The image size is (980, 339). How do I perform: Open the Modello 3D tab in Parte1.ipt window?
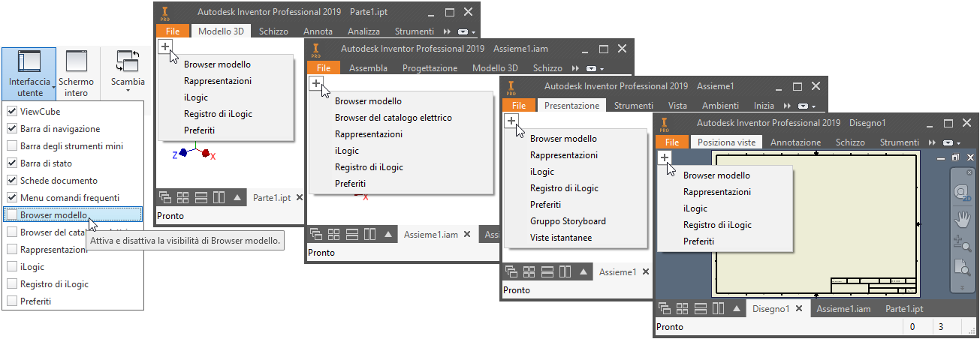219,31
